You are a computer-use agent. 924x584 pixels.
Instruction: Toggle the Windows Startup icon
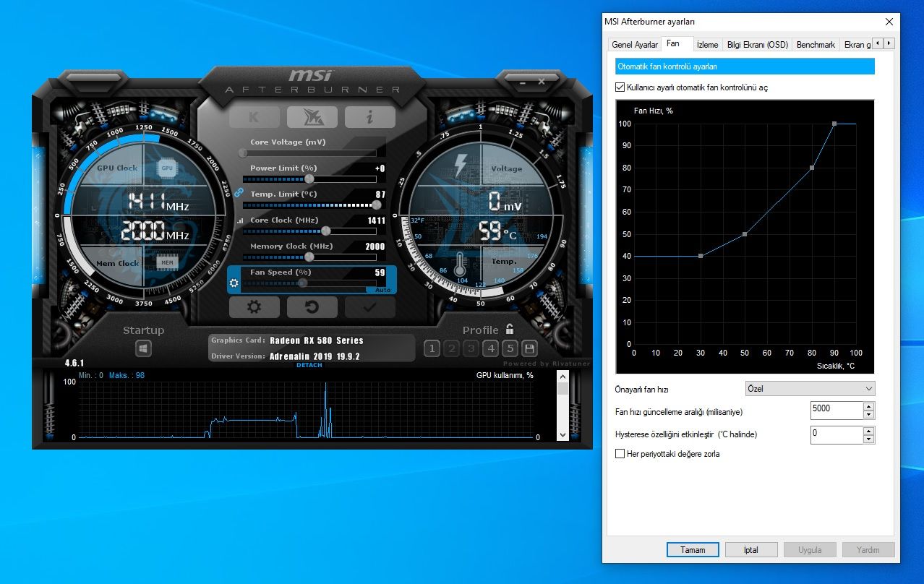143,349
